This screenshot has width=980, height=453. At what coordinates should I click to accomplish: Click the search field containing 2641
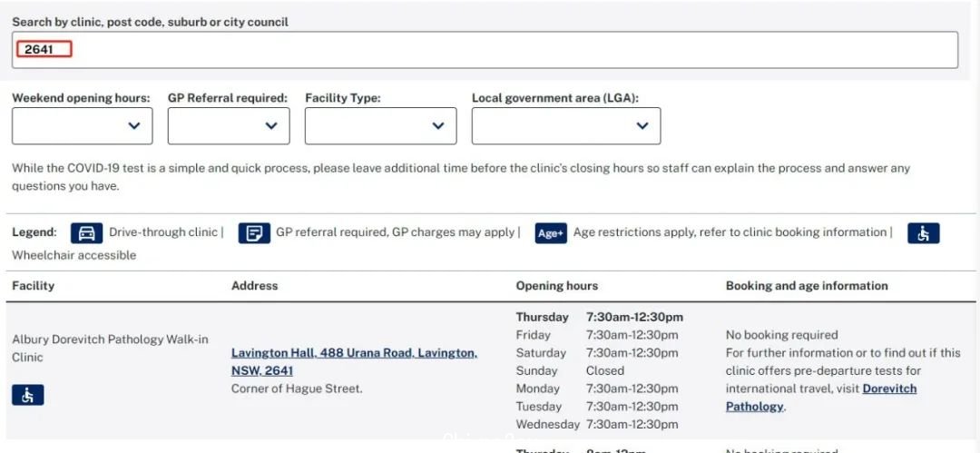pyautogui.click(x=485, y=49)
